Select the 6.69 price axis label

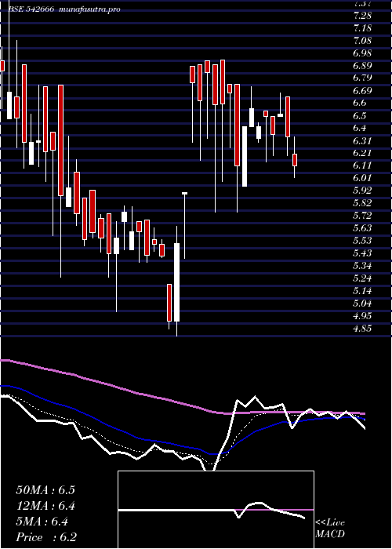362,91
